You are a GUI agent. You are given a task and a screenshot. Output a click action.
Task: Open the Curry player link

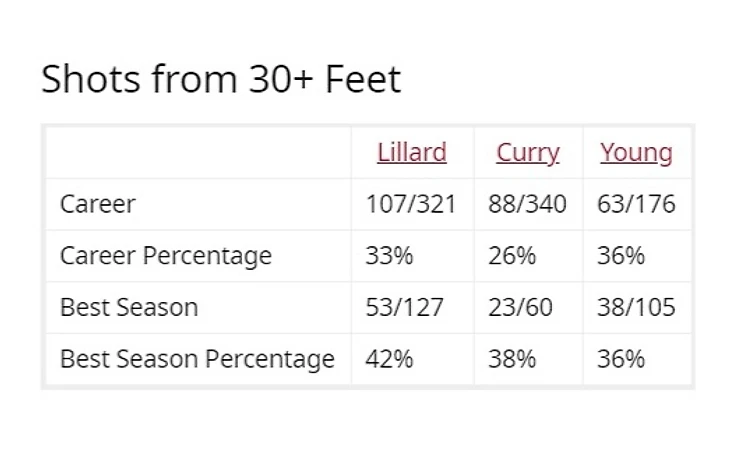tap(527, 153)
